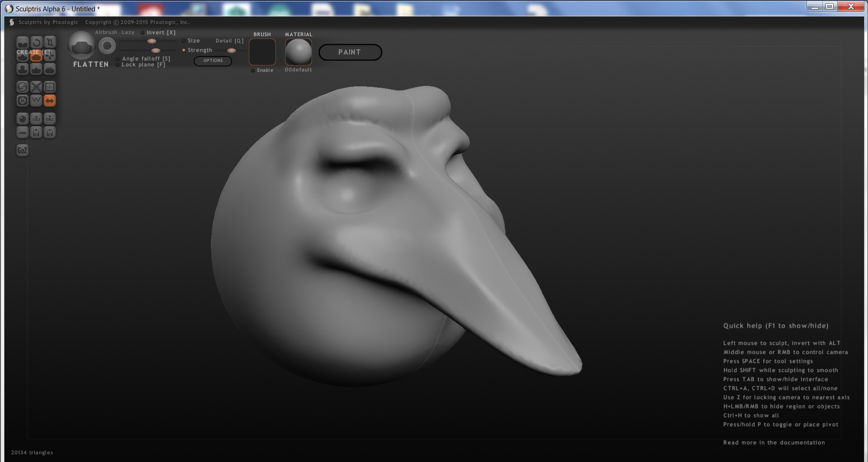
Task: Click the 00default material name
Action: tap(299, 70)
